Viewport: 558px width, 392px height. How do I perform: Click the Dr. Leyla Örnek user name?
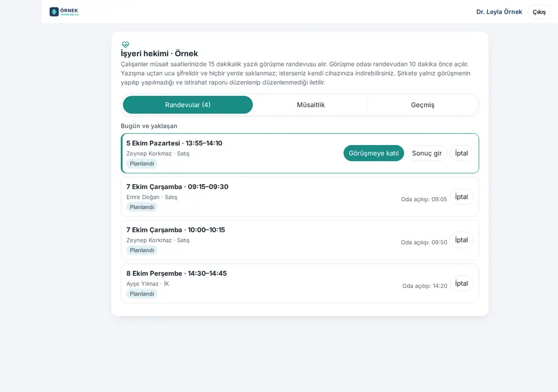pos(499,12)
